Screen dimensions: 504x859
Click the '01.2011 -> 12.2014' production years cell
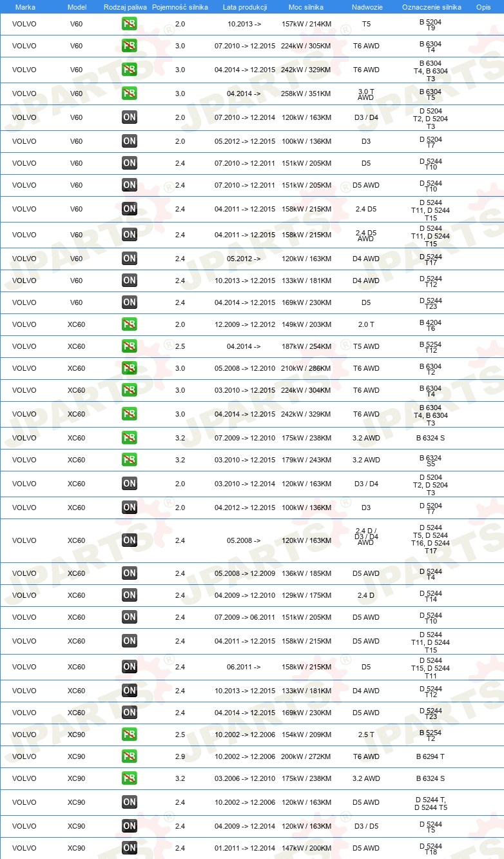(x=245, y=848)
